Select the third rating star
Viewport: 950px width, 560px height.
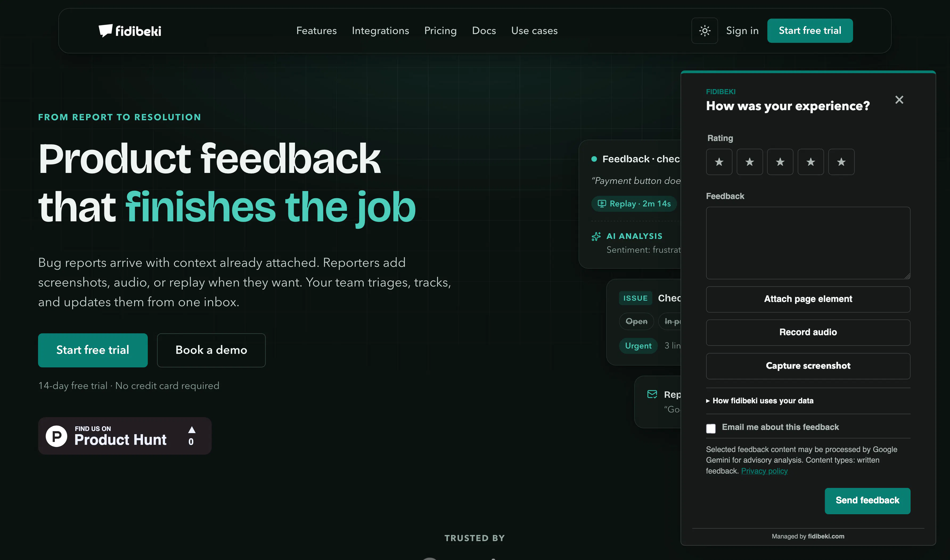click(780, 162)
